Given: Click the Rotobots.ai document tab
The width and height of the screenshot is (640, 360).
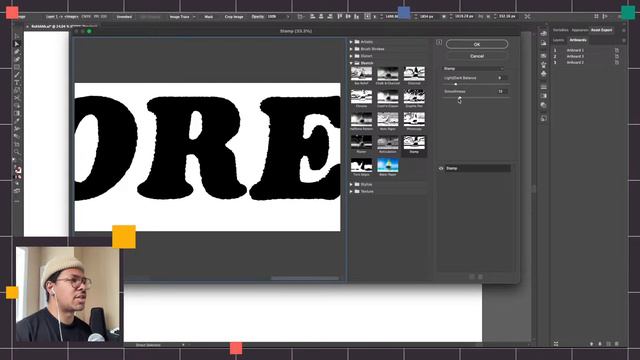Looking at the screenshot, I should coord(61,27).
